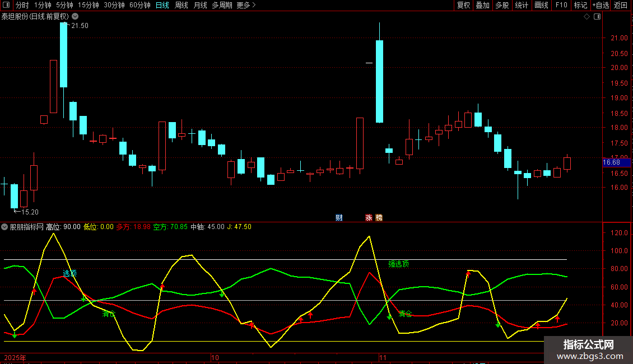633x364 pixels.
Task: Switch to the 周线 weekly period
Action: coord(181,5)
